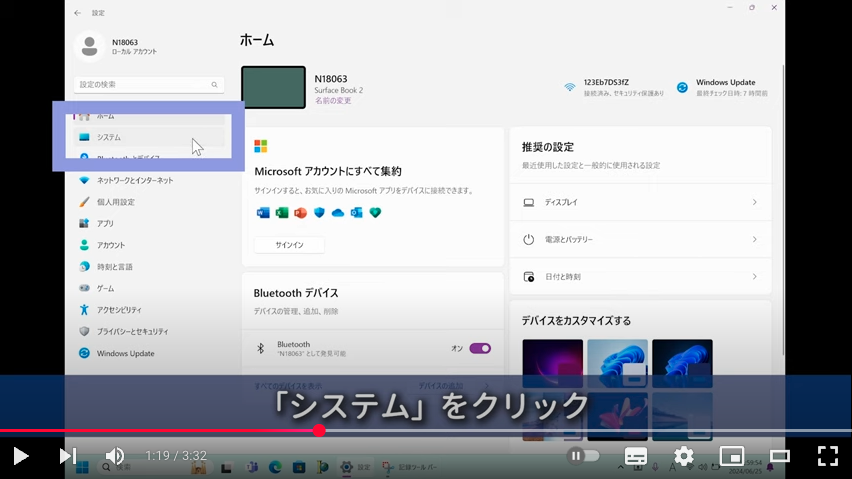Turn on subtitles in the player
852x479 pixels.
click(635, 456)
